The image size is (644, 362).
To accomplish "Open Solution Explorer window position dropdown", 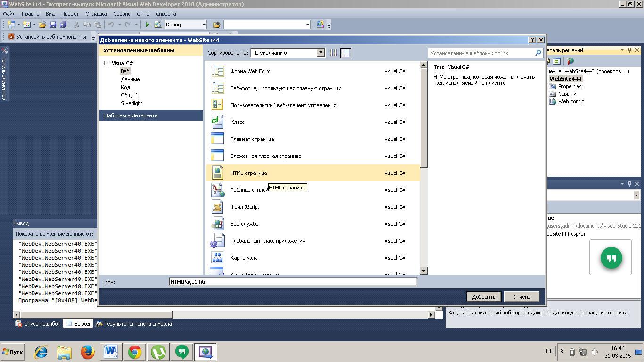I will coord(621,50).
